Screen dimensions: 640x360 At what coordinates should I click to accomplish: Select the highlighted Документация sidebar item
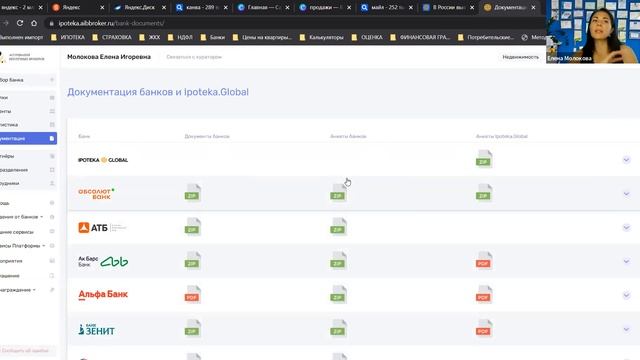(28, 138)
